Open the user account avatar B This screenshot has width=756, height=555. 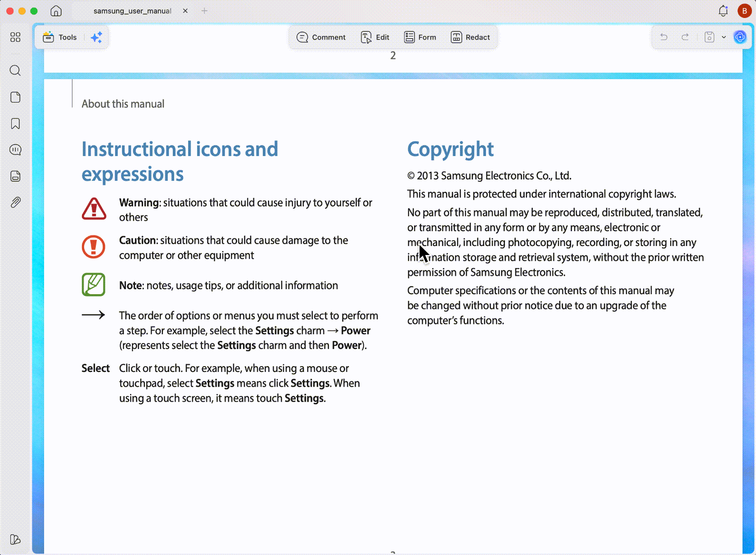(744, 11)
